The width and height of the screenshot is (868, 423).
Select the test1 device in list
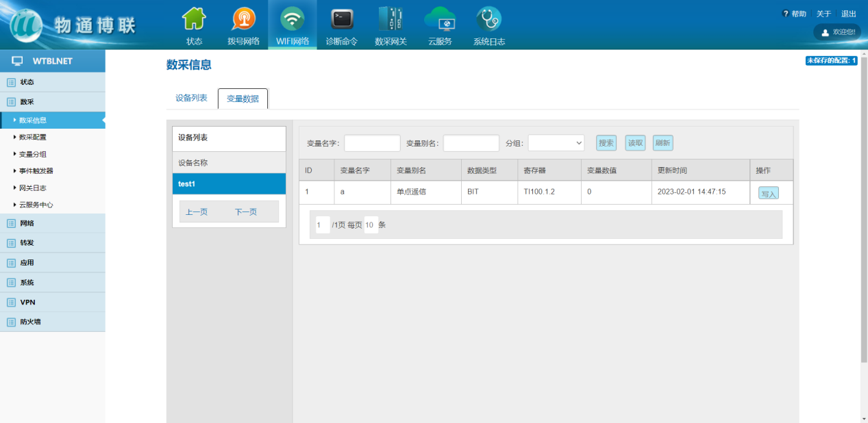[229, 184]
